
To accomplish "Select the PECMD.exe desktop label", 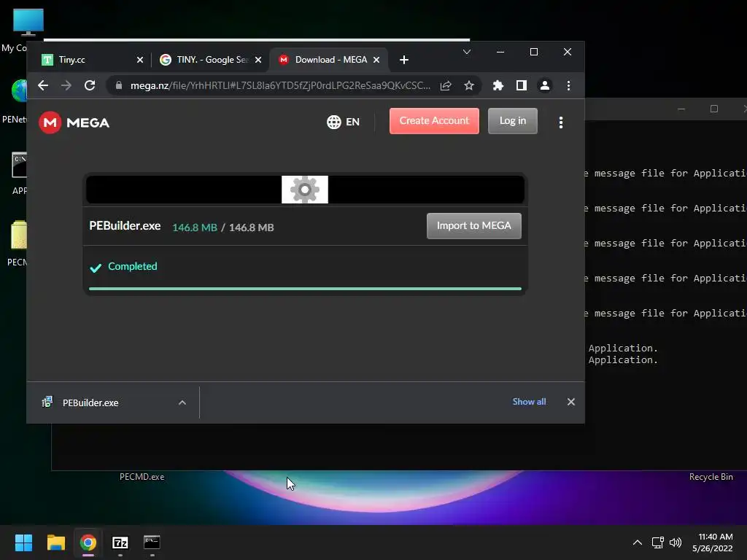I will click(142, 477).
